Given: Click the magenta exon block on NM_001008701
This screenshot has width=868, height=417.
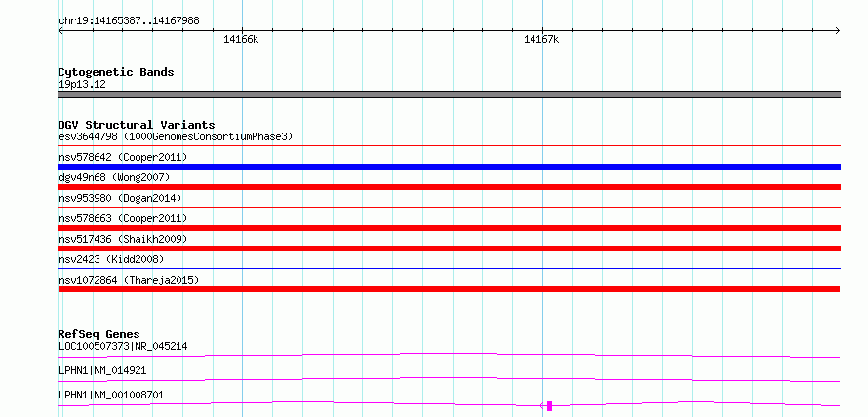Looking at the screenshot, I should 550,406.
